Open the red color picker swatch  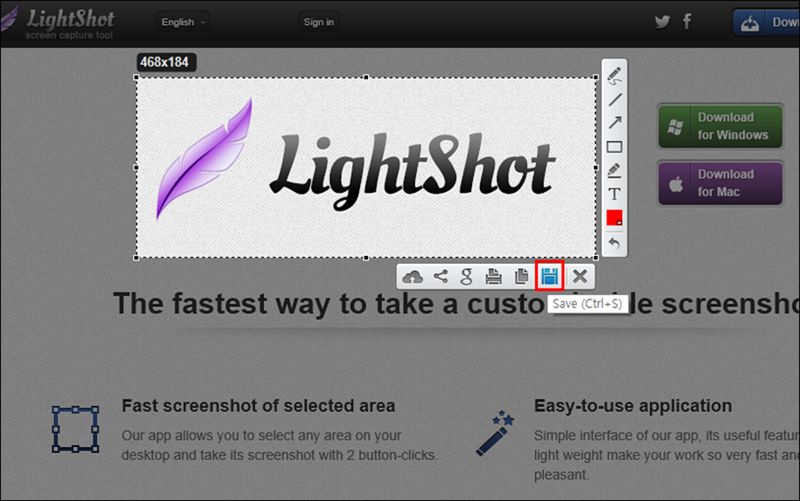614,218
